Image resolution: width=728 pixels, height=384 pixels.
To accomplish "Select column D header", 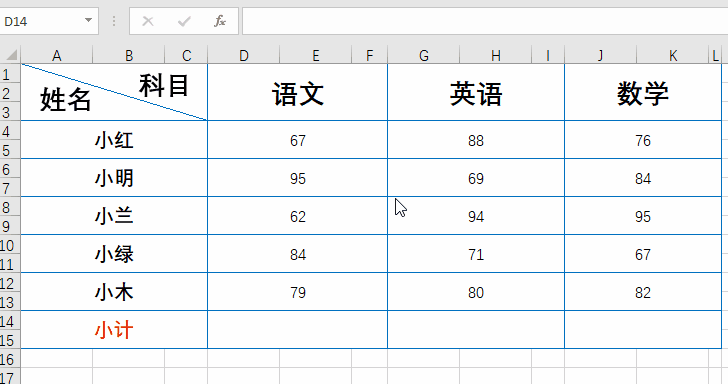I will pos(244,56).
